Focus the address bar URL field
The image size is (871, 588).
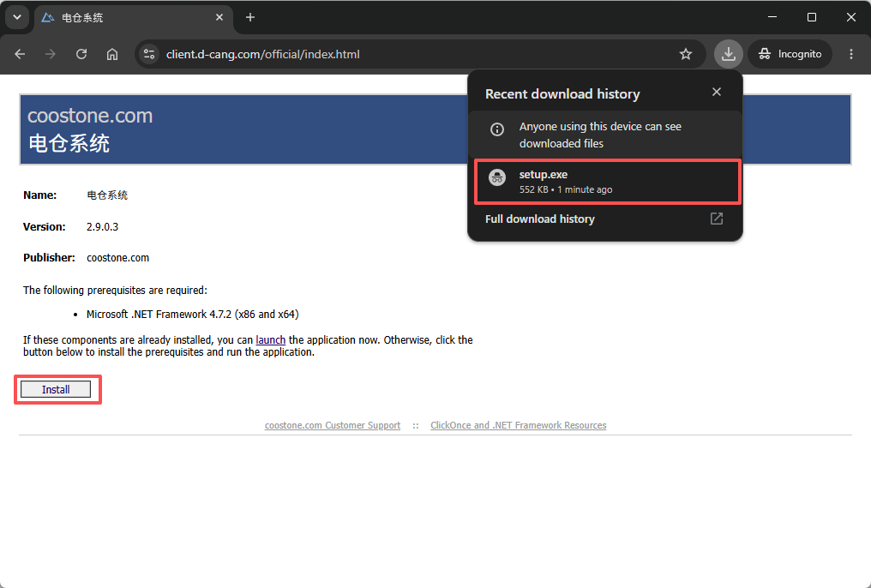(421, 54)
